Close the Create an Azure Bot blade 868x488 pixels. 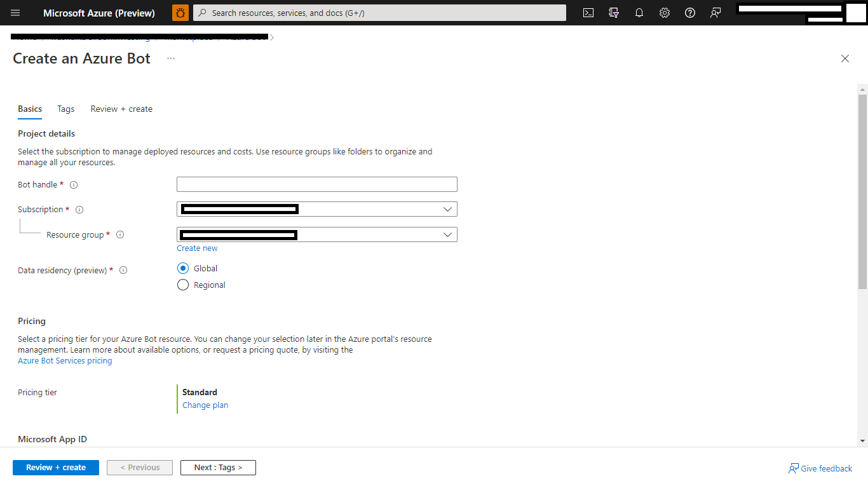[845, 58]
